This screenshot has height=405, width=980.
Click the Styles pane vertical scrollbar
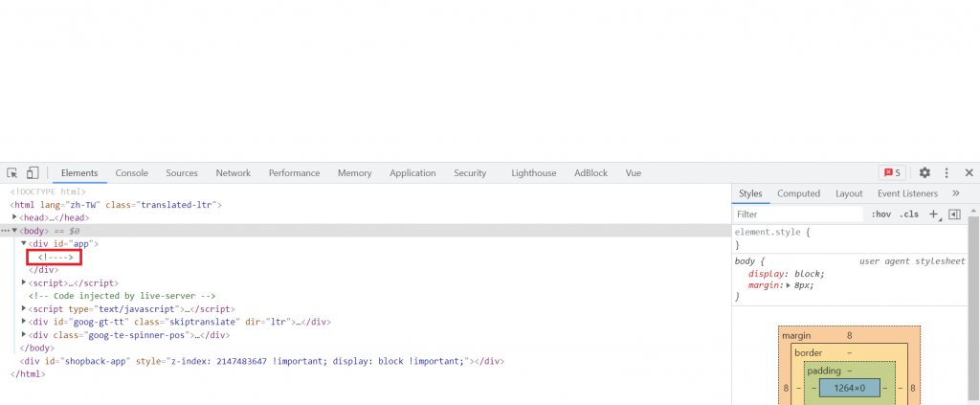[x=973, y=310]
